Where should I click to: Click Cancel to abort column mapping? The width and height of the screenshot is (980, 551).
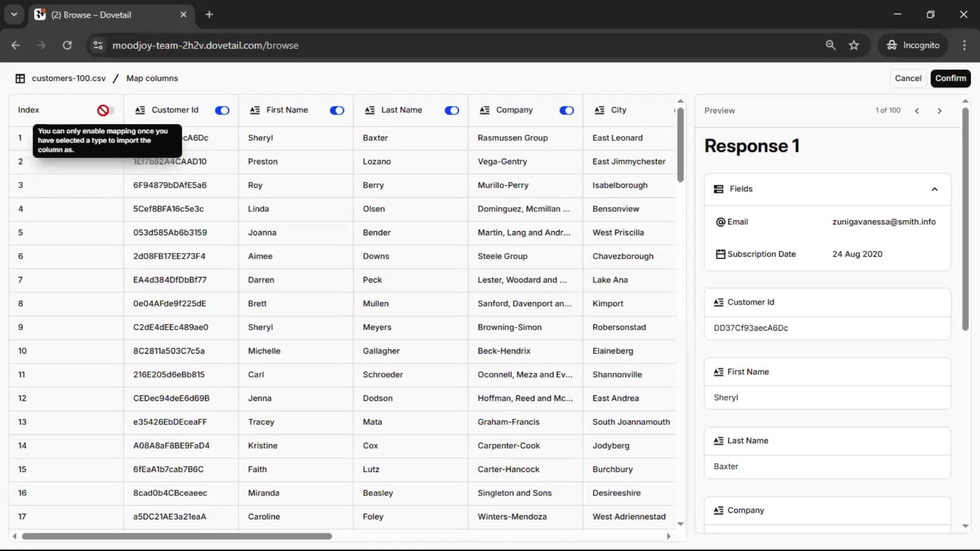[908, 79]
